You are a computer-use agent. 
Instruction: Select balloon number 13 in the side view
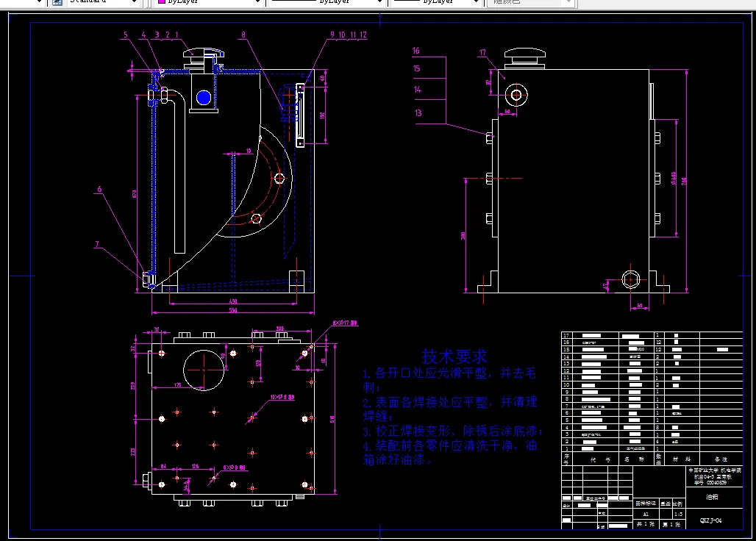[x=418, y=112]
